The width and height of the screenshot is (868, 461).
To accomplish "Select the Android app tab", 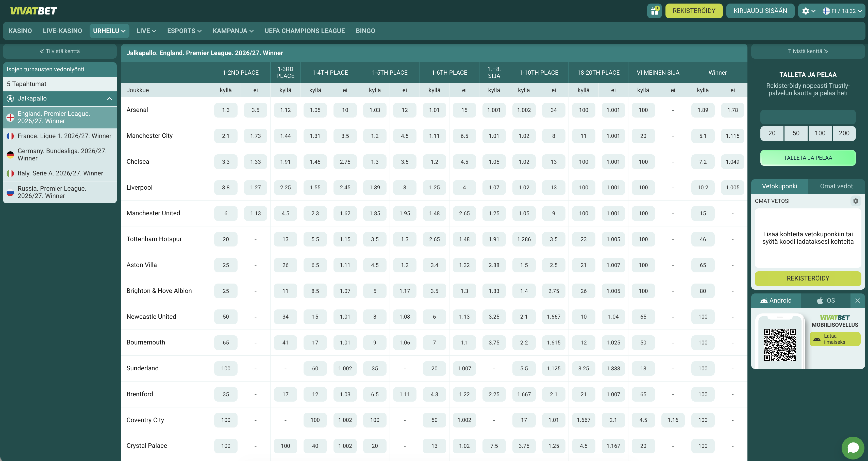I will pos(776,300).
